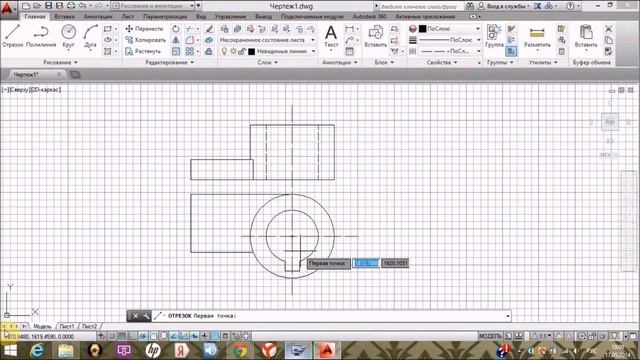Click the Scale tool icon
The width and height of the screenshot is (640, 360).
click(176, 51)
